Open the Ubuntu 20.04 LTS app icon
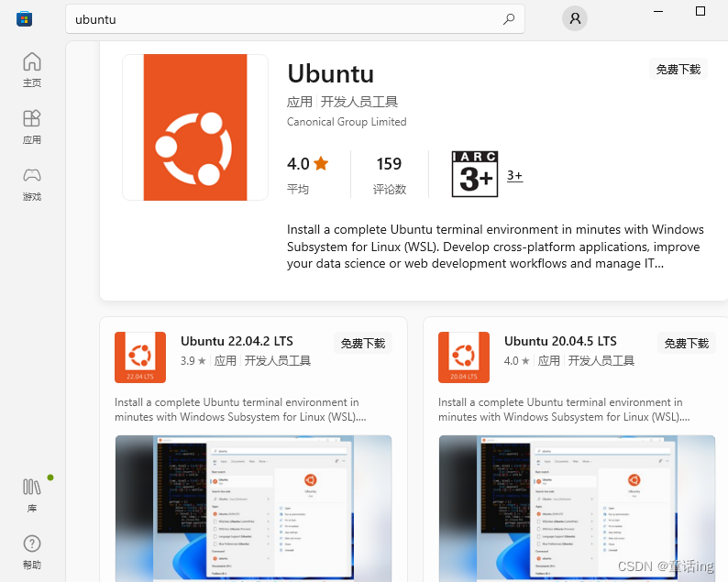Screen dimensions: 728x582 [x=464, y=357]
